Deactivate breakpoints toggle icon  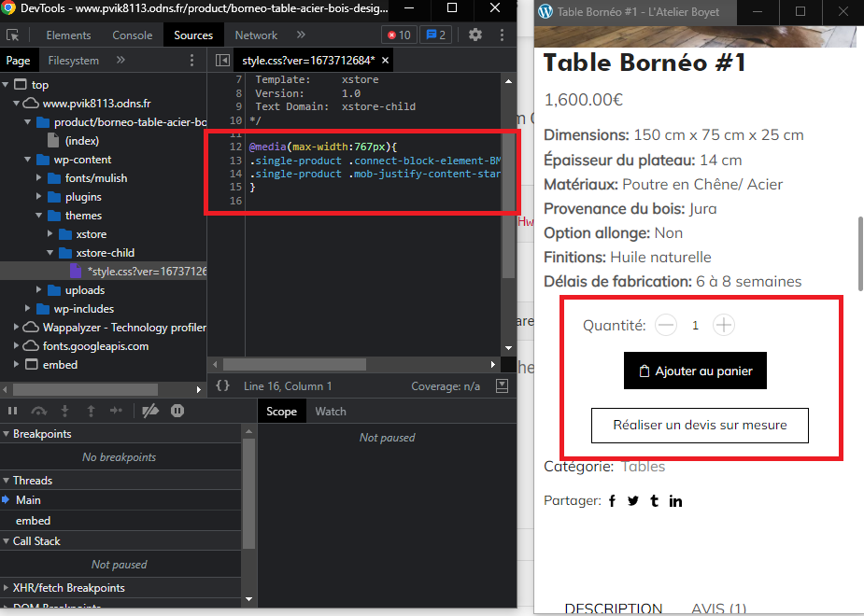(x=150, y=411)
